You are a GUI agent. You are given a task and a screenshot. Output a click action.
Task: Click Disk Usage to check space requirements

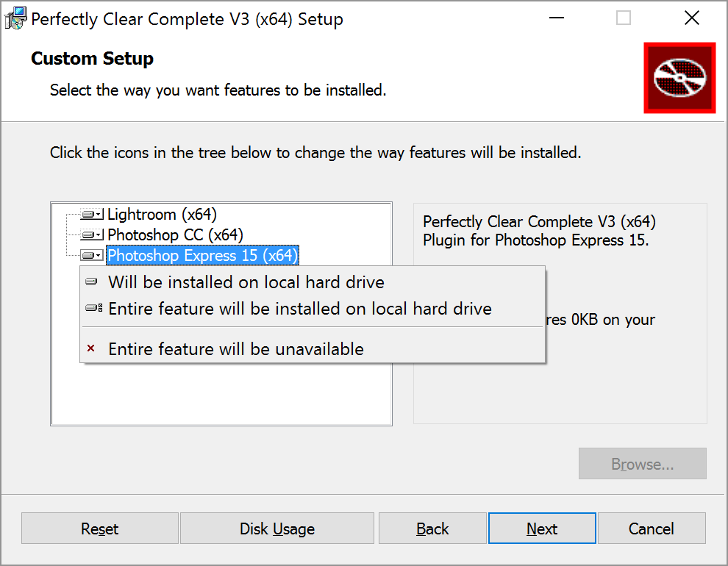276,528
